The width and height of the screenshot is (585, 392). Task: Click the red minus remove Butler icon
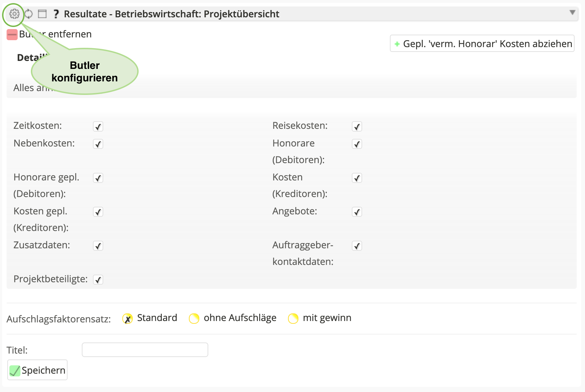[x=12, y=35]
